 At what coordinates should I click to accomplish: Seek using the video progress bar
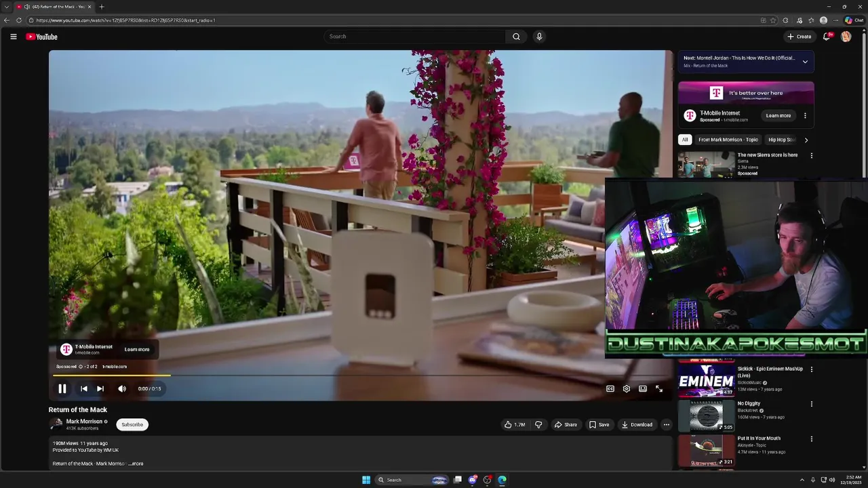360,375
